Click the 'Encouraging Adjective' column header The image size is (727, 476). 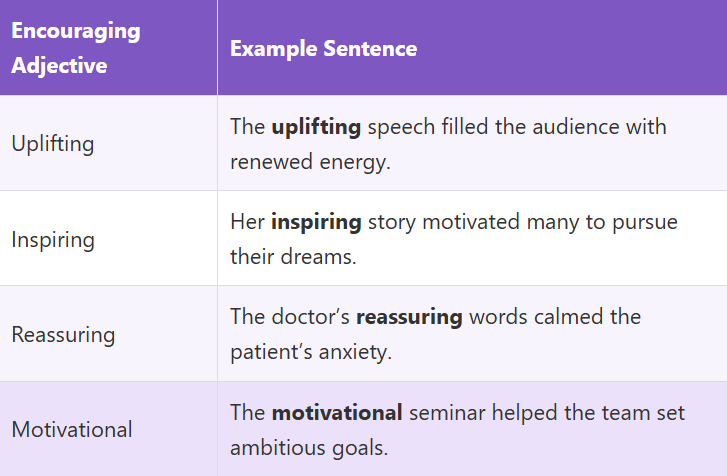click(76, 48)
